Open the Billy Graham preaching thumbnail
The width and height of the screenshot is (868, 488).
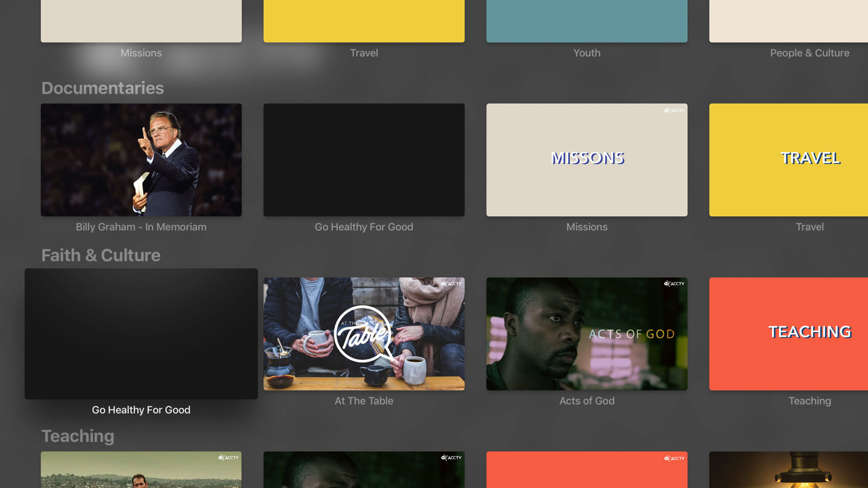[x=141, y=160]
